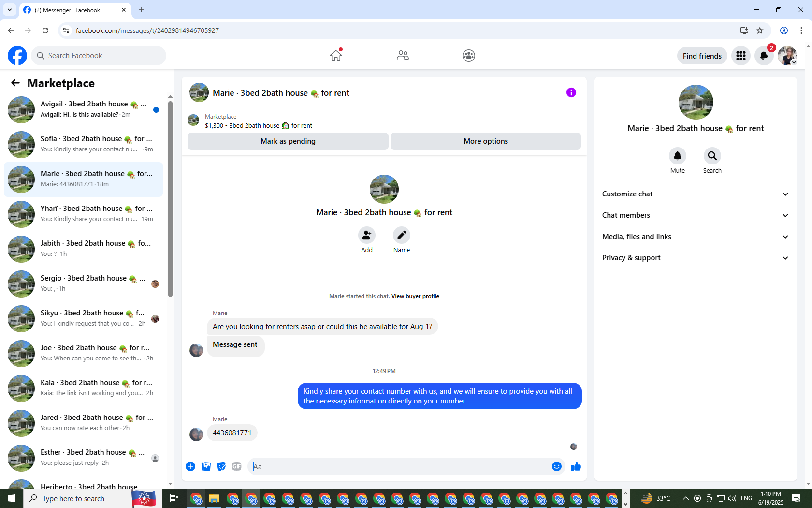Click More options button
Image resolution: width=812 pixels, height=508 pixels.
pyautogui.click(x=486, y=141)
